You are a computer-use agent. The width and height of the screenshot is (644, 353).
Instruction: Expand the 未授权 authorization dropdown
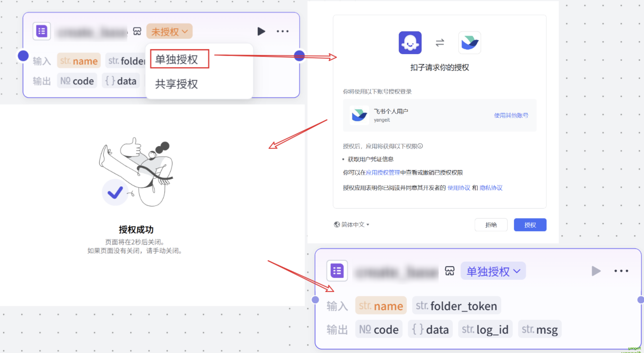click(x=169, y=31)
